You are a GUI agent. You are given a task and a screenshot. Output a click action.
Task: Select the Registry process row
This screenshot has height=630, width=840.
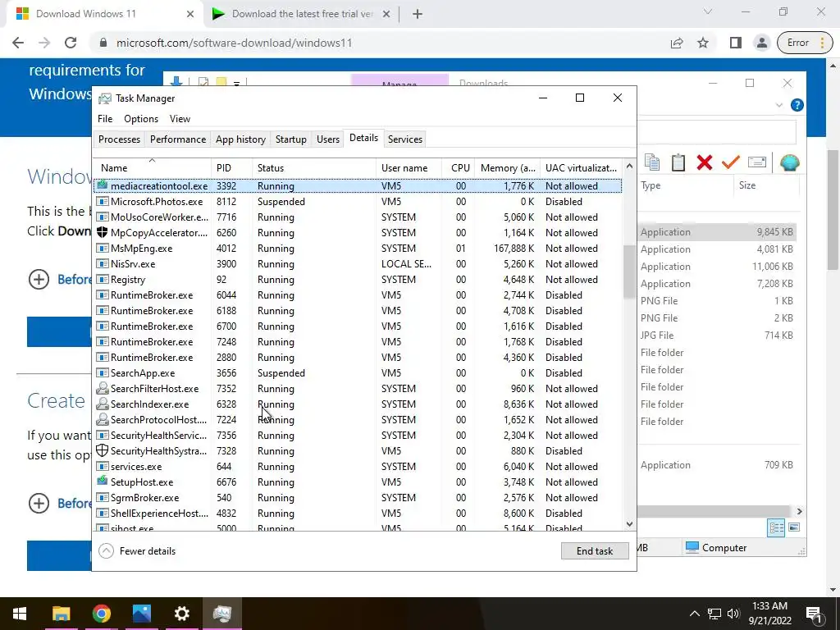click(x=358, y=279)
